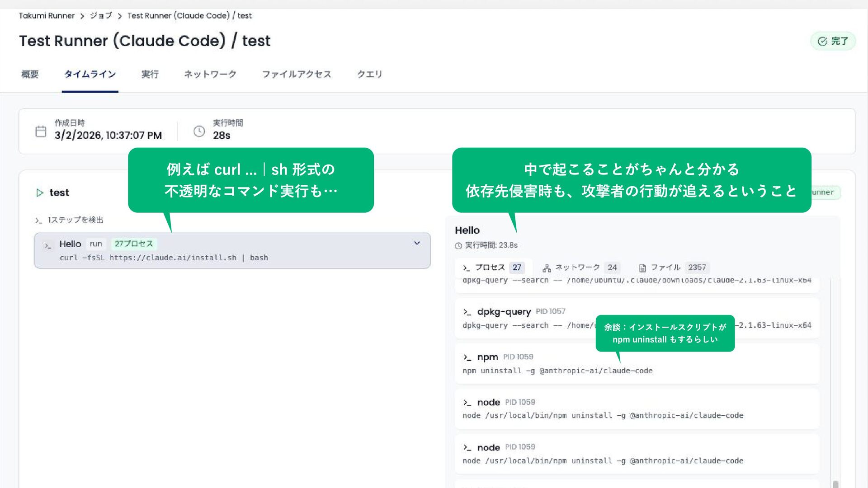Expand the Hello step chevron

(x=417, y=244)
